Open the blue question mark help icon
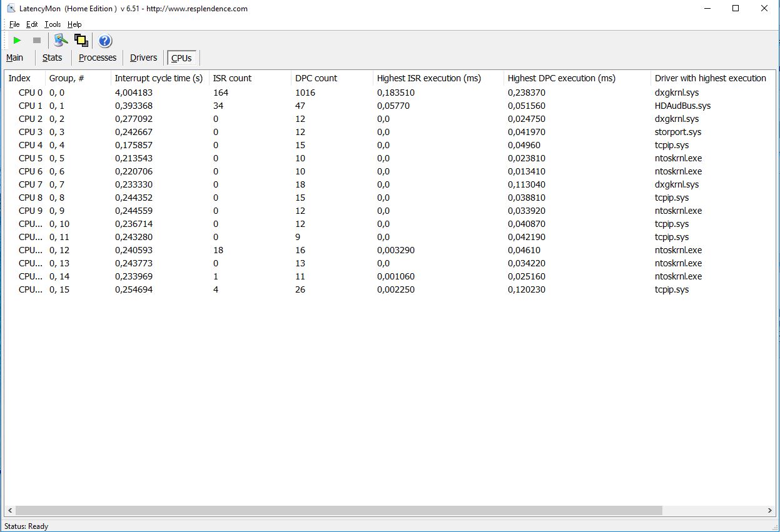Viewport: 780px width, 532px height. (x=105, y=41)
